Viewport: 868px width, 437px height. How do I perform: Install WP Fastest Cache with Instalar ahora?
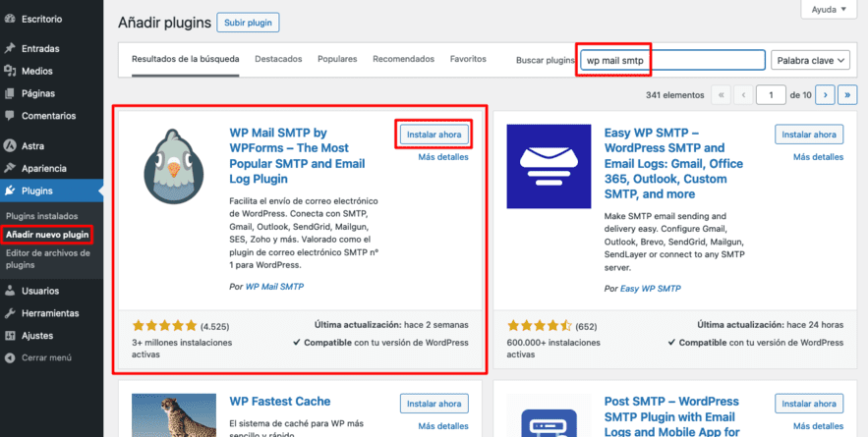point(434,404)
